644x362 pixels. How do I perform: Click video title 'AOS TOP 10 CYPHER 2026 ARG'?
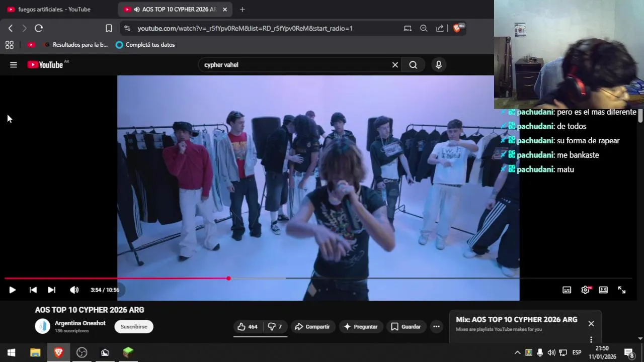pyautogui.click(x=90, y=310)
